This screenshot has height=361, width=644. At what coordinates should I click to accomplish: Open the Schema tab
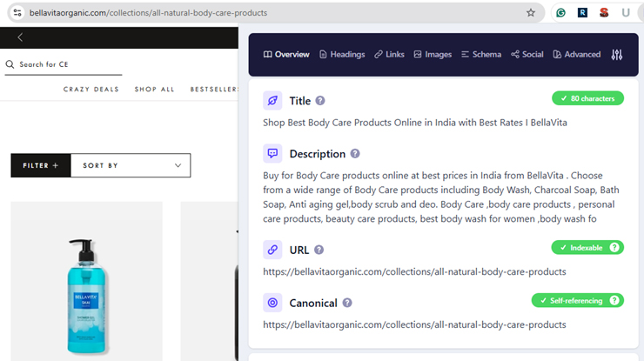(x=481, y=55)
